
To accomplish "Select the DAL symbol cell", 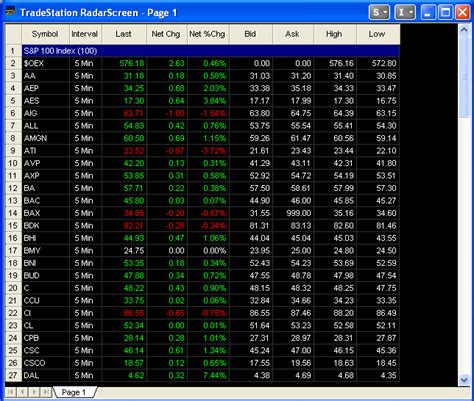I will 45,376.
